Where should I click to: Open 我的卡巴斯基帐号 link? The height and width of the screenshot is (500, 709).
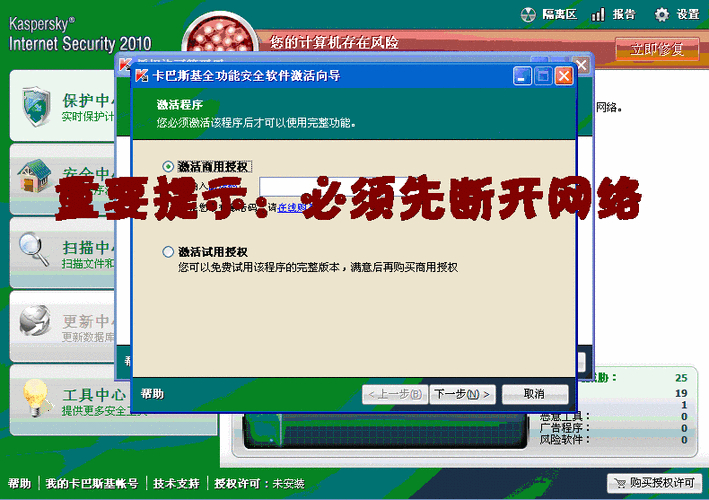click(x=92, y=484)
